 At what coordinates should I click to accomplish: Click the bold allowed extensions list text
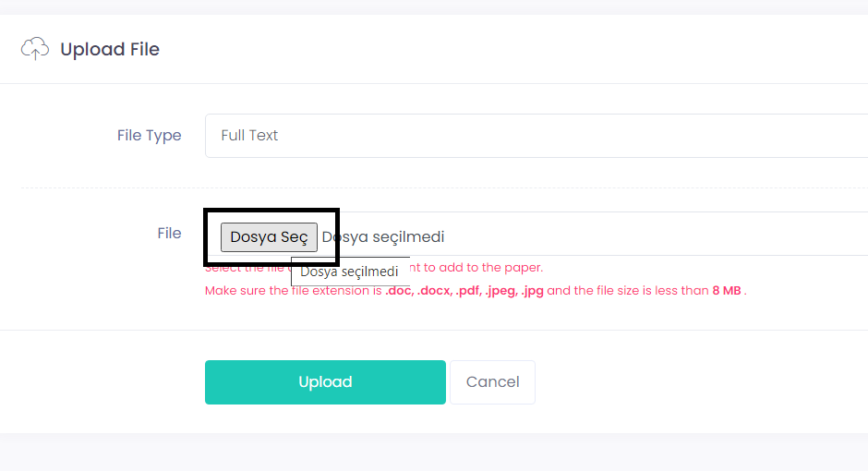click(x=464, y=291)
